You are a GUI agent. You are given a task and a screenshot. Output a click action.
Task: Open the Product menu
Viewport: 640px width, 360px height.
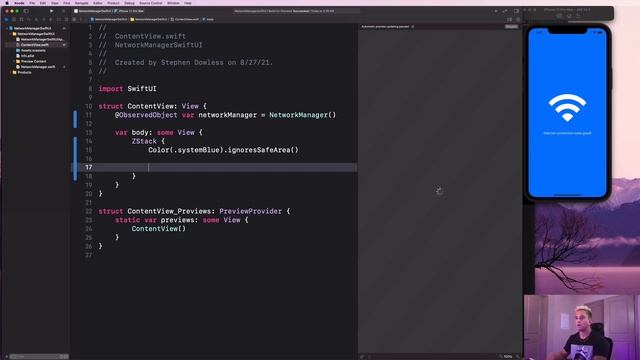pos(113,3)
